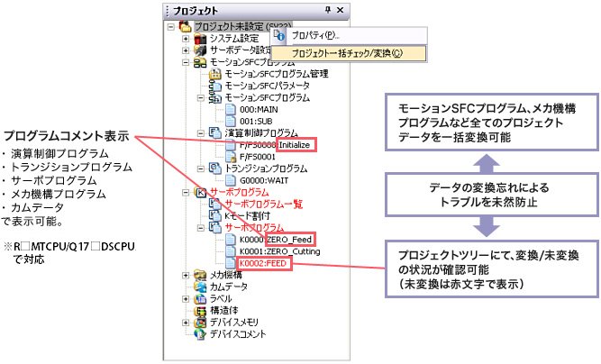Click the デバイスコメント icon

(201, 332)
